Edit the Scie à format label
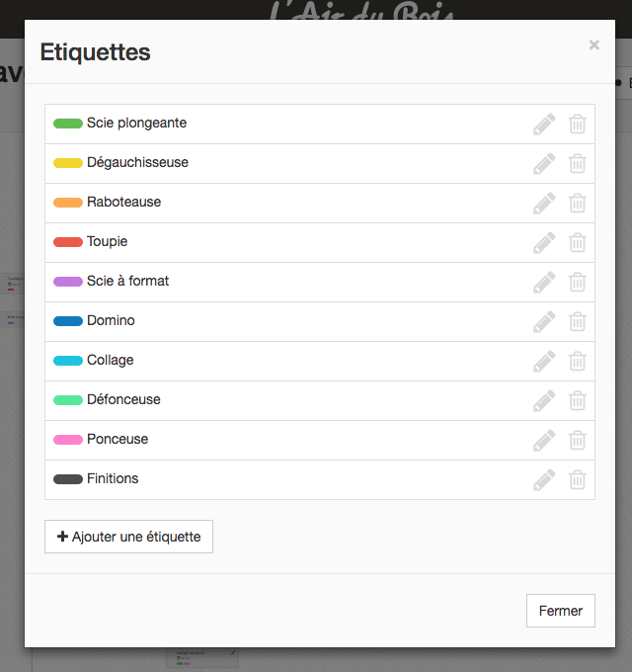 (x=544, y=282)
